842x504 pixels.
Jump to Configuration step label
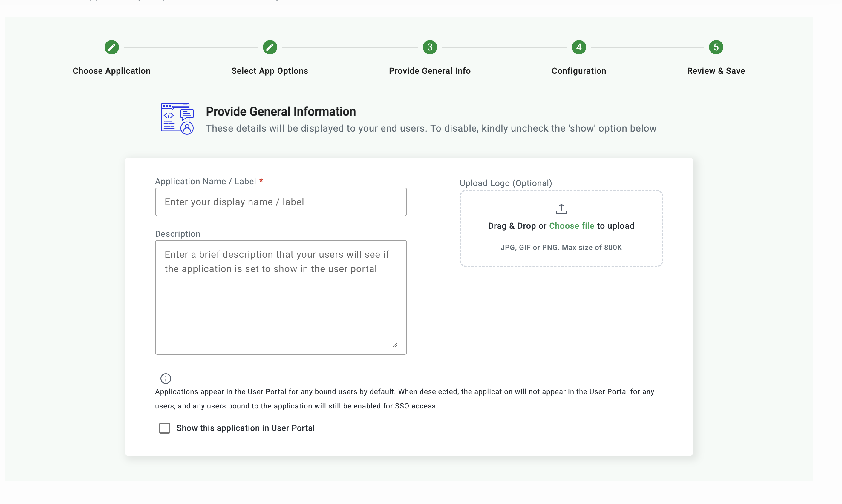click(x=579, y=71)
